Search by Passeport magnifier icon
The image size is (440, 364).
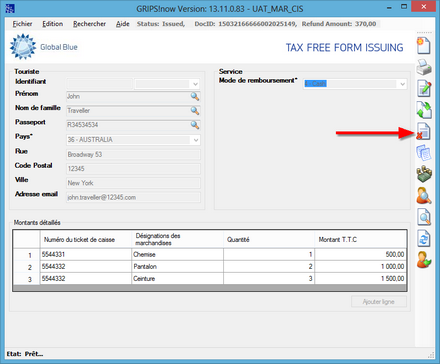195,125
